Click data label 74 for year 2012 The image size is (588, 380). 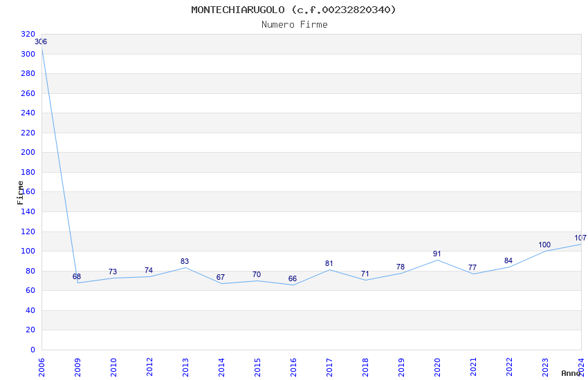tap(149, 270)
